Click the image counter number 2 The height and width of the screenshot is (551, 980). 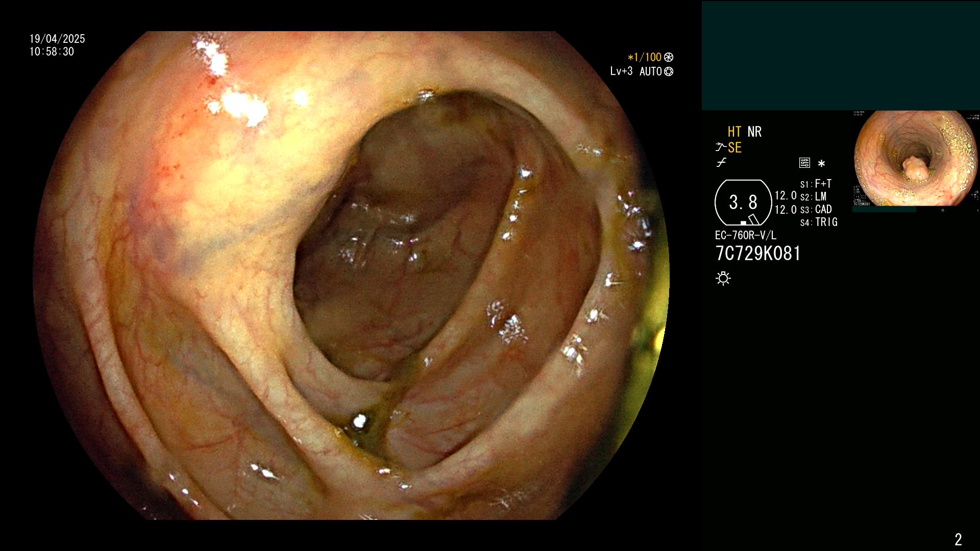point(958,539)
